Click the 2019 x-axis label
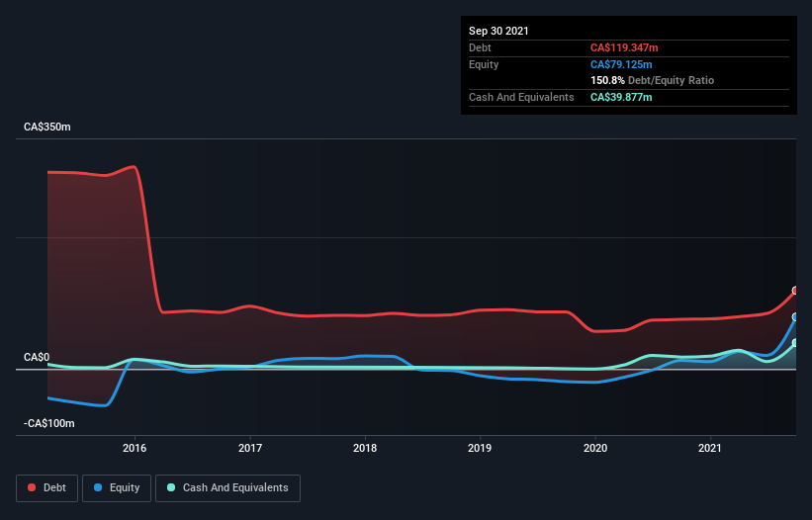 (480, 448)
